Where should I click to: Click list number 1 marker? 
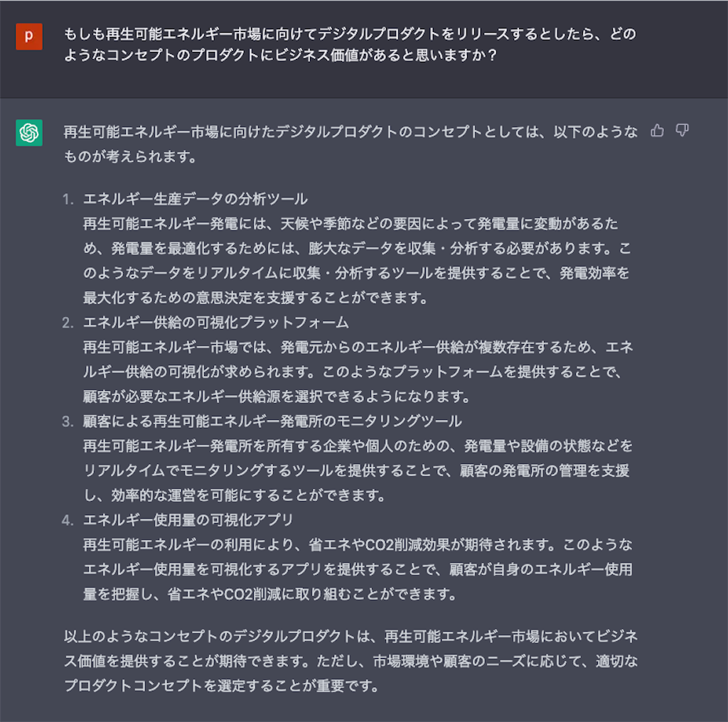pyautogui.click(x=68, y=200)
